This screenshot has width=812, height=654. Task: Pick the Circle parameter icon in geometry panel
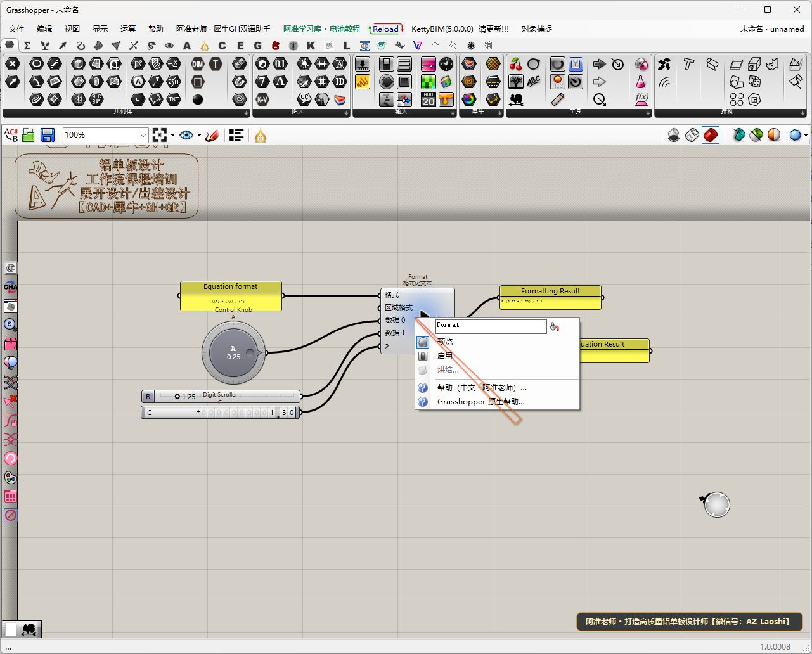click(37, 64)
